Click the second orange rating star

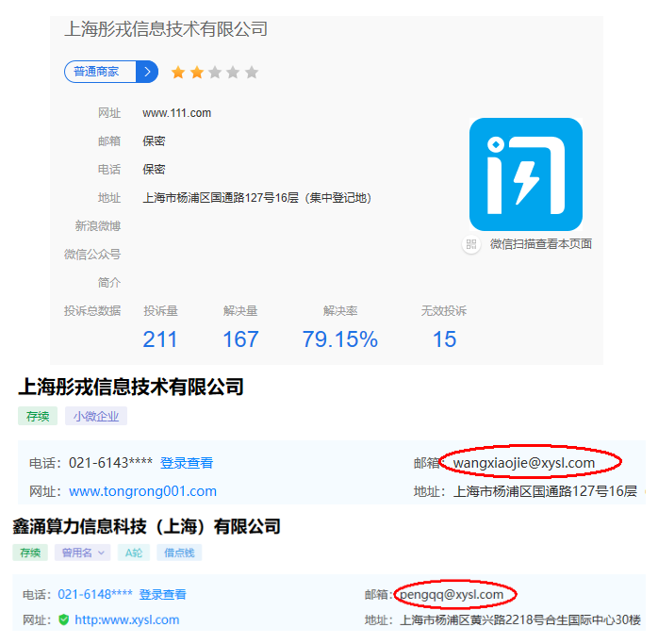[x=196, y=73]
